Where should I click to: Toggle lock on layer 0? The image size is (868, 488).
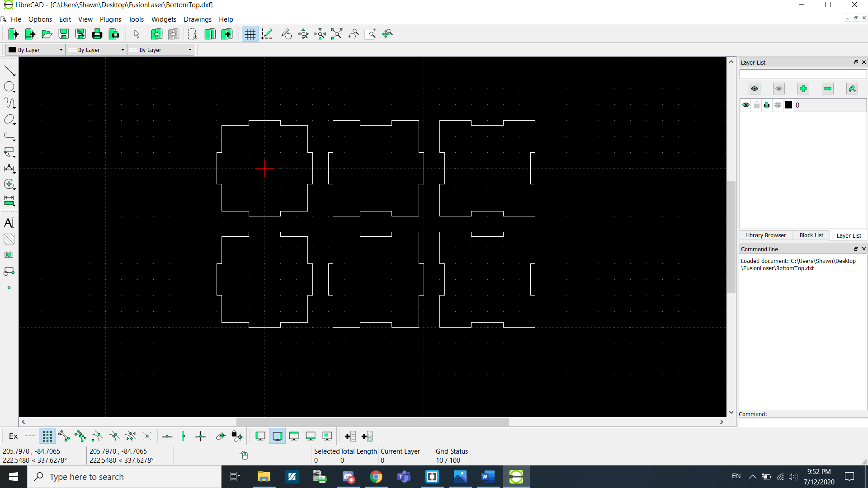pyautogui.click(x=757, y=105)
